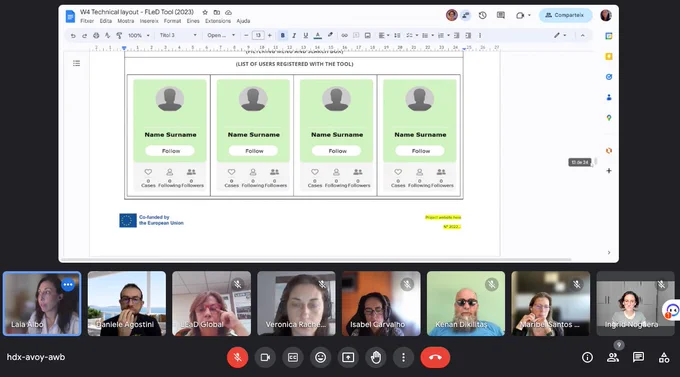Show the document outline icon
680x377 pixels.
pos(76,63)
